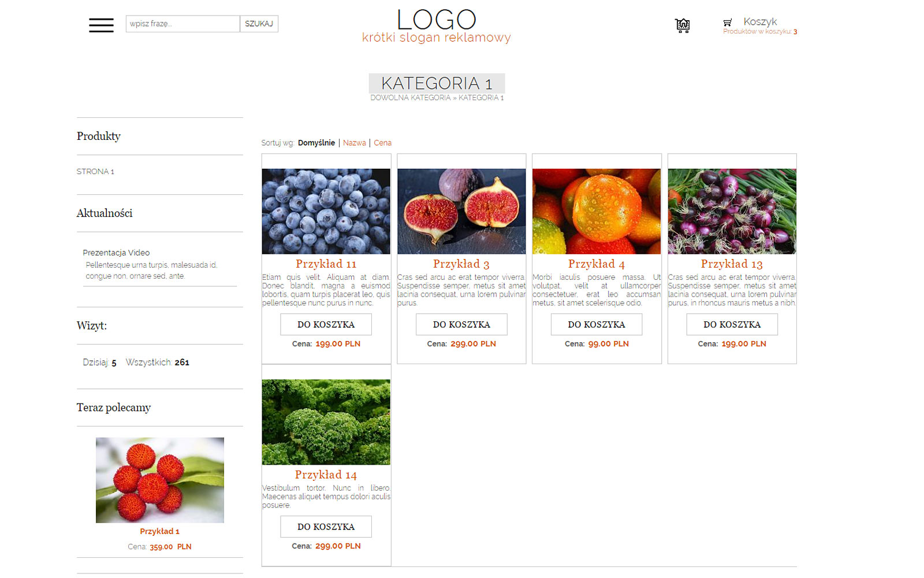Add Przykład 11 to cart
The image size is (924, 578).
click(326, 324)
